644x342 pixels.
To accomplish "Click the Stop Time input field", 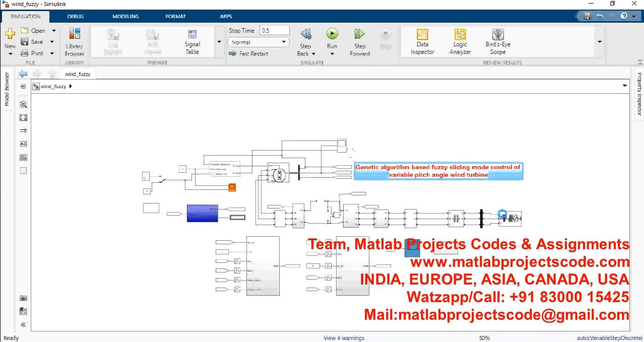I will click(x=274, y=31).
